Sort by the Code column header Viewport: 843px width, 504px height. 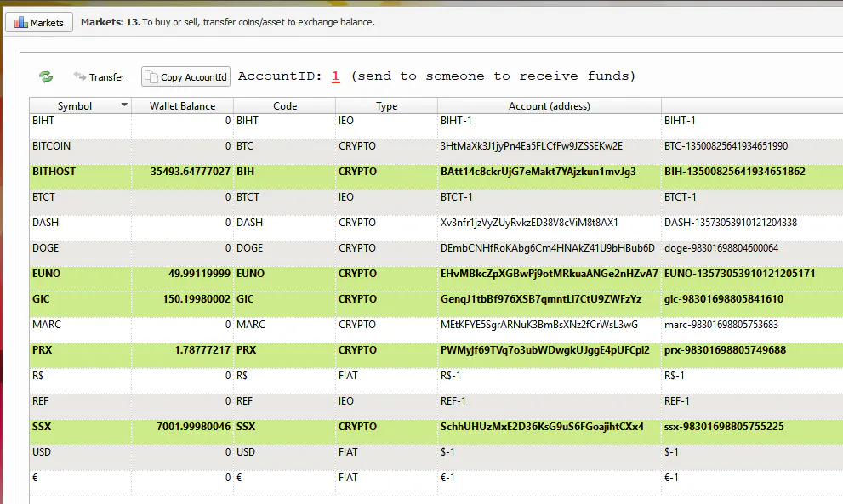(x=284, y=106)
